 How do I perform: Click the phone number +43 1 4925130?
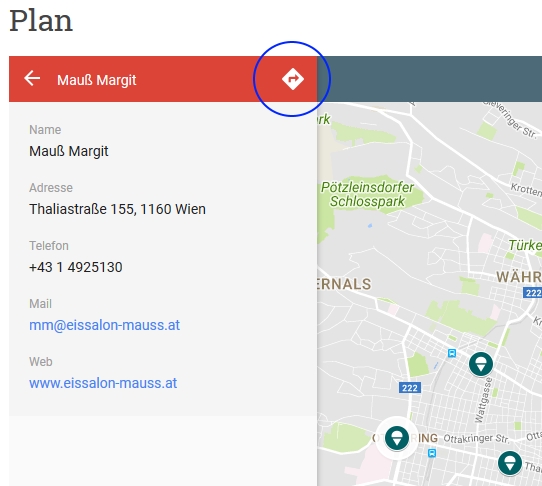[76, 267]
